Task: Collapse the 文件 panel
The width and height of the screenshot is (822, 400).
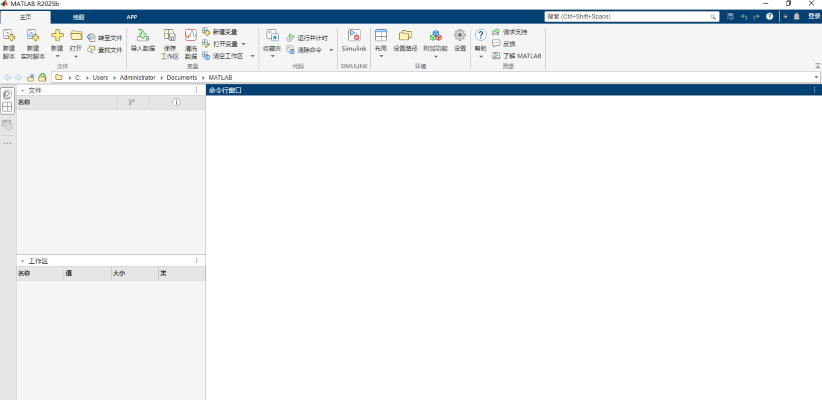Action: point(23,91)
